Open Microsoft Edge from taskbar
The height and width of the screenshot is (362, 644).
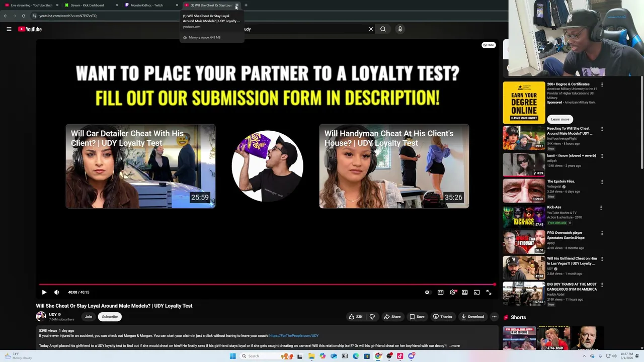tap(356, 356)
